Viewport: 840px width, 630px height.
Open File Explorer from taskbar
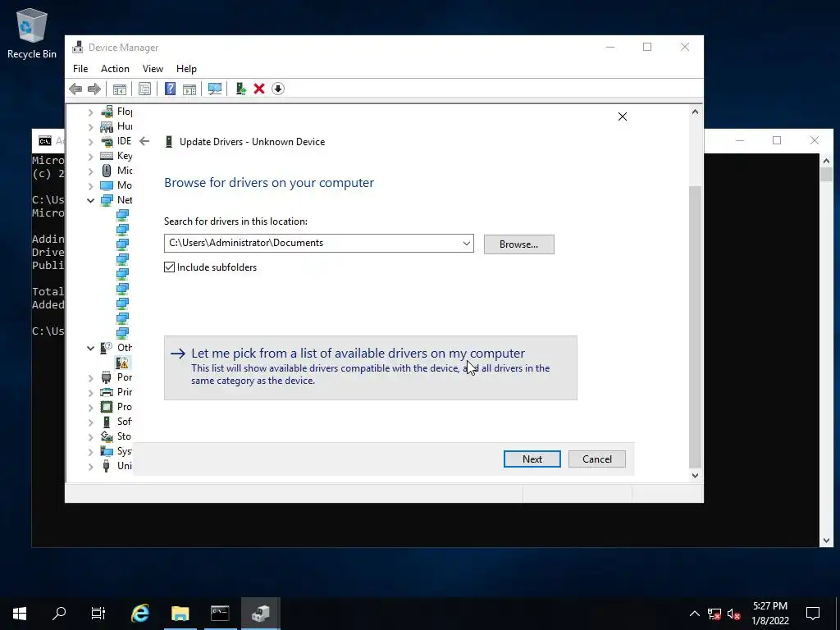180,614
